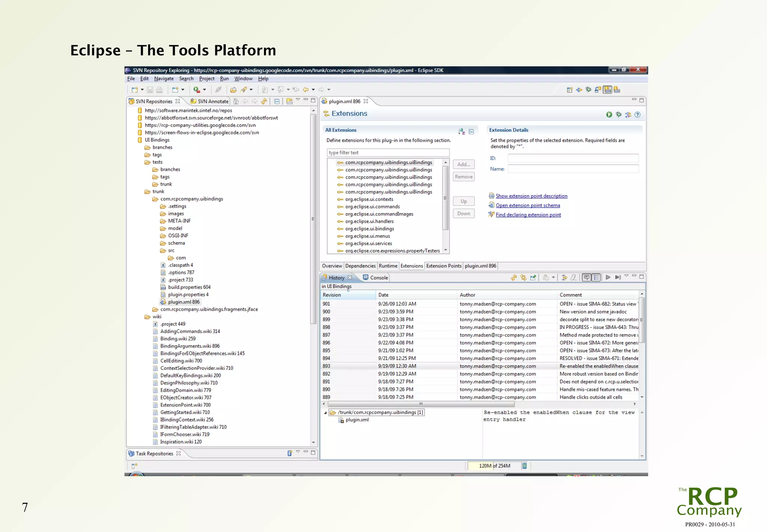Click the Run external tools icon
The image size is (767, 532).
pyautogui.click(x=196, y=89)
